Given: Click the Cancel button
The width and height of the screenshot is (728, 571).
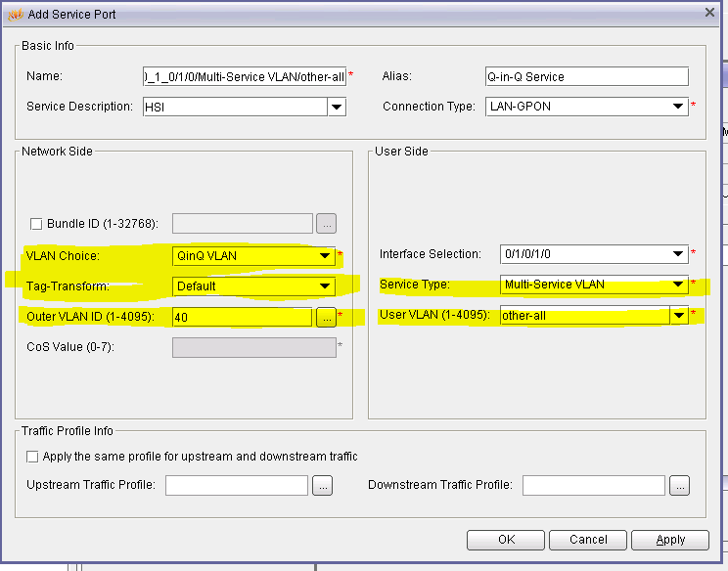Looking at the screenshot, I should coord(588,540).
